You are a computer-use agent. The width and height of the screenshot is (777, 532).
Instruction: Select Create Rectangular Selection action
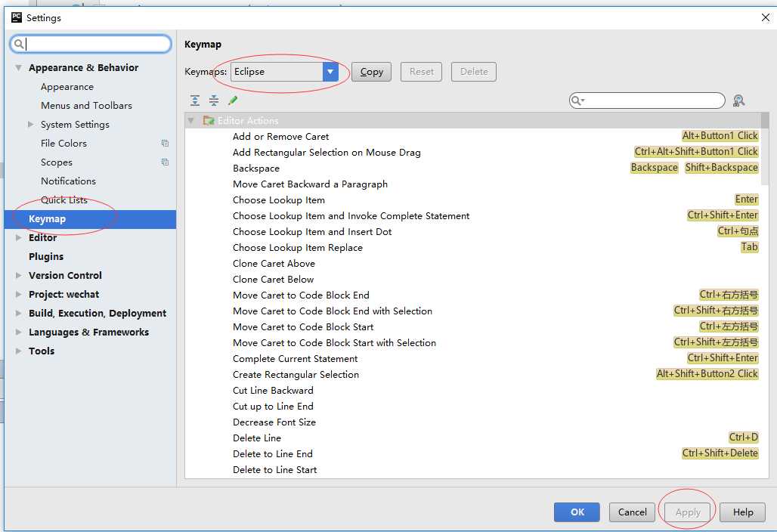click(x=296, y=375)
